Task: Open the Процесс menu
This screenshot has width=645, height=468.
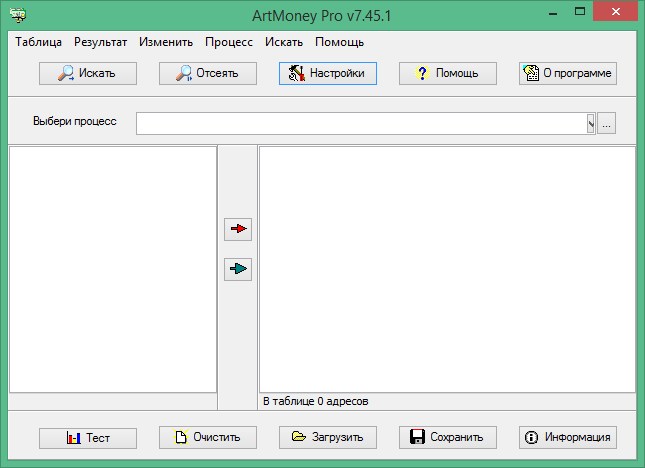Action: (x=229, y=42)
